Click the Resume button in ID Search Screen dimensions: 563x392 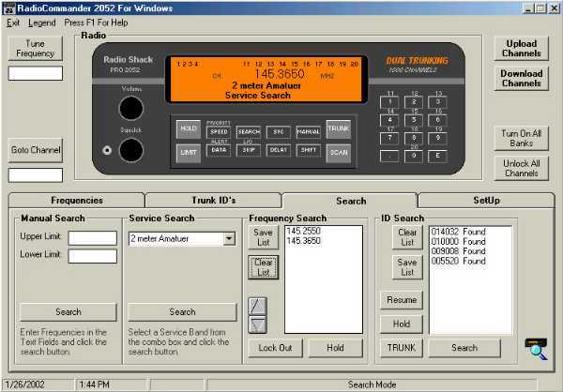[402, 300]
